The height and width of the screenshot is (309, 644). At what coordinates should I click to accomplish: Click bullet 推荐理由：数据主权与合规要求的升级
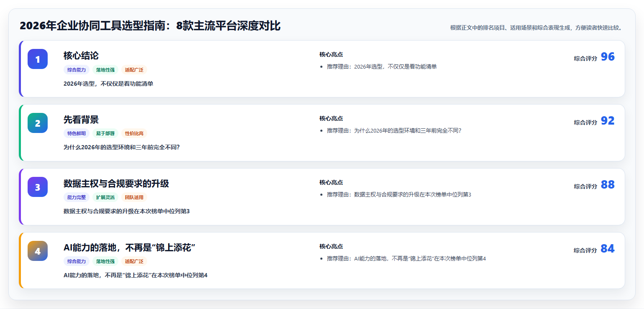coord(399,194)
